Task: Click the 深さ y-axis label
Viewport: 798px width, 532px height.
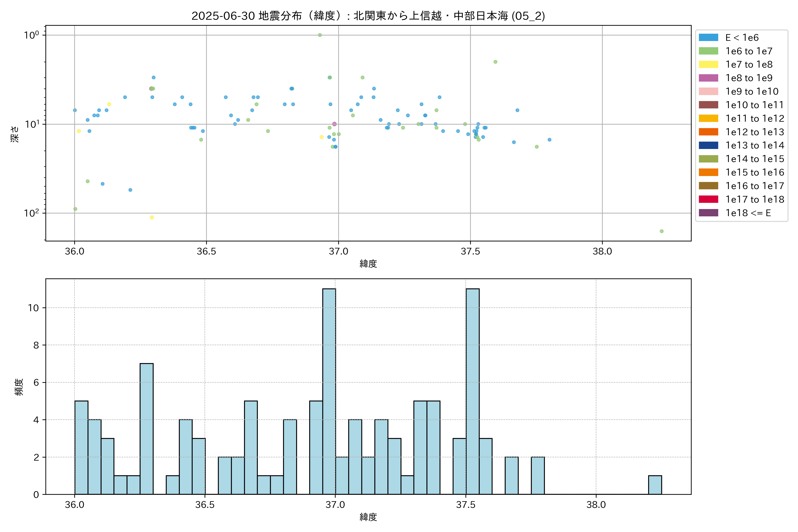Action: pyautogui.click(x=15, y=134)
